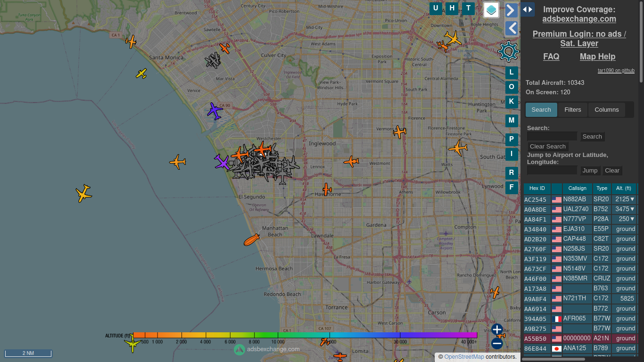Toggle the F map button
644x362 pixels.
[x=512, y=187]
